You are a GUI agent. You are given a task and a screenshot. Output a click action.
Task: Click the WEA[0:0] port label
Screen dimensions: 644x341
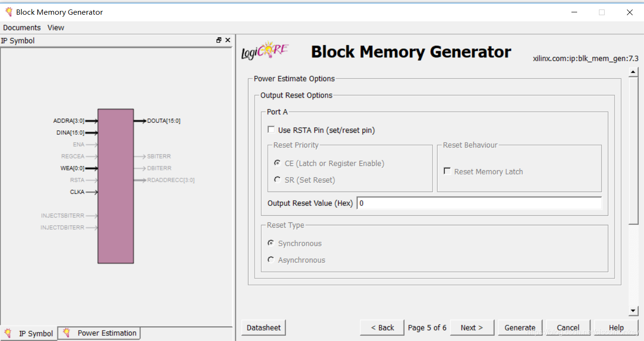(73, 168)
